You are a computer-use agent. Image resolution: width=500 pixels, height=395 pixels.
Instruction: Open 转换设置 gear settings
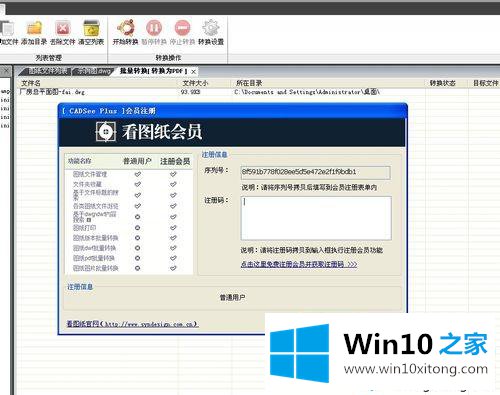click(211, 28)
